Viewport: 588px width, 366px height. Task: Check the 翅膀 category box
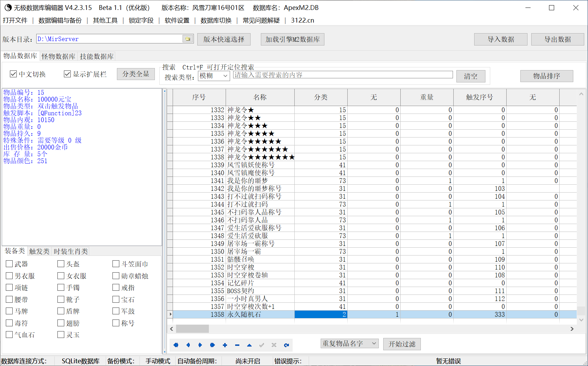(x=61, y=323)
